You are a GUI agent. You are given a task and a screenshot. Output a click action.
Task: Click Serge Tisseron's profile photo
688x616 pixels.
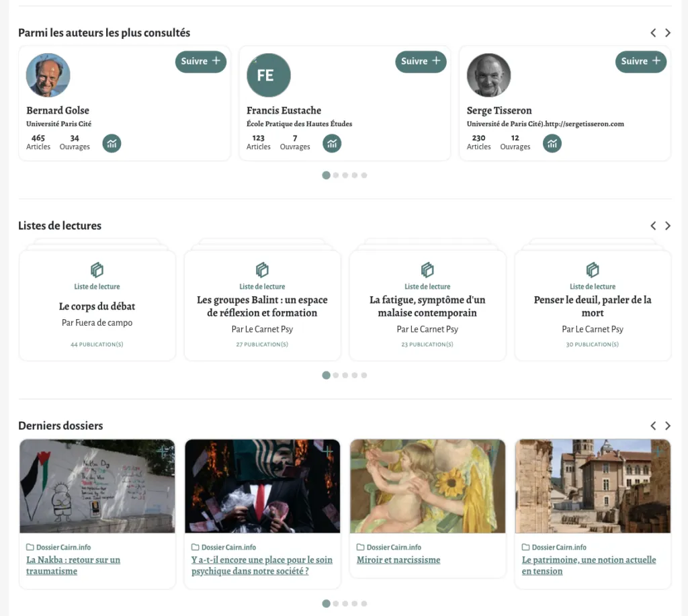488,75
